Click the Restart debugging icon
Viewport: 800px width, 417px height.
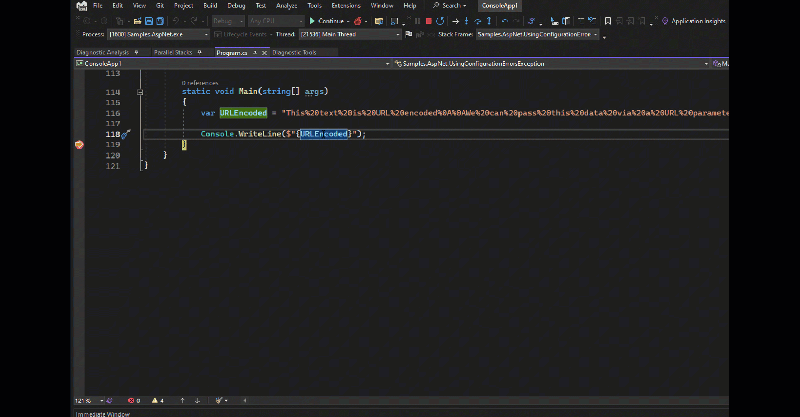tap(440, 21)
